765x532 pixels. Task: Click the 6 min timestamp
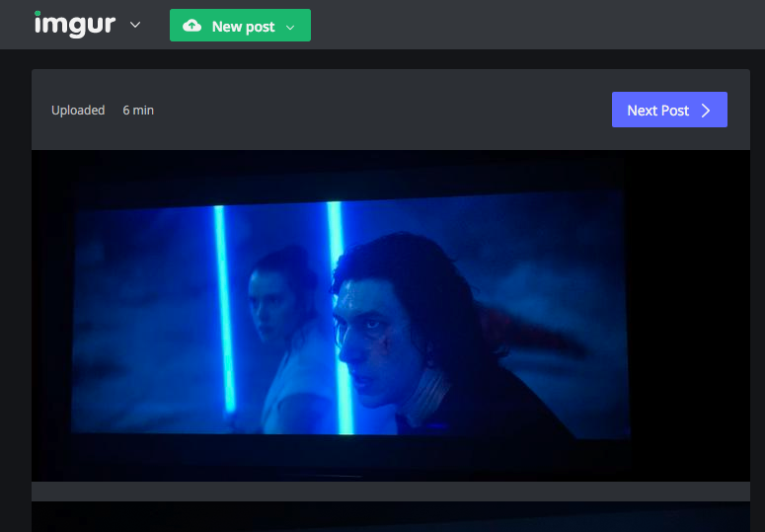coord(138,111)
